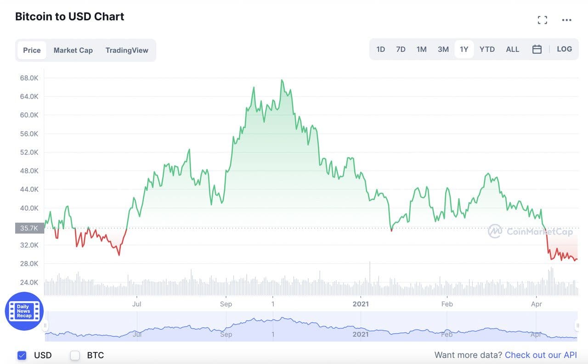Click the Check out our API link
Image resolution: width=588 pixels, height=364 pixels.
click(x=541, y=355)
